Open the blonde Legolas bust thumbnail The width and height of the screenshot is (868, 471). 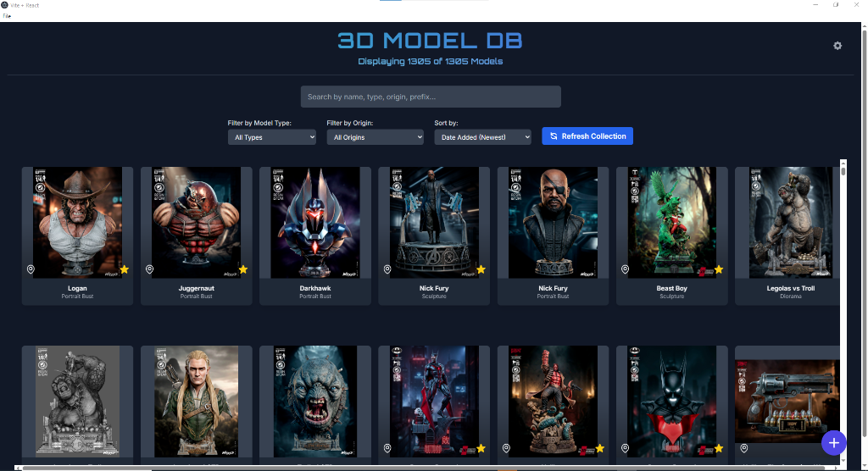pyautogui.click(x=197, y=402)
